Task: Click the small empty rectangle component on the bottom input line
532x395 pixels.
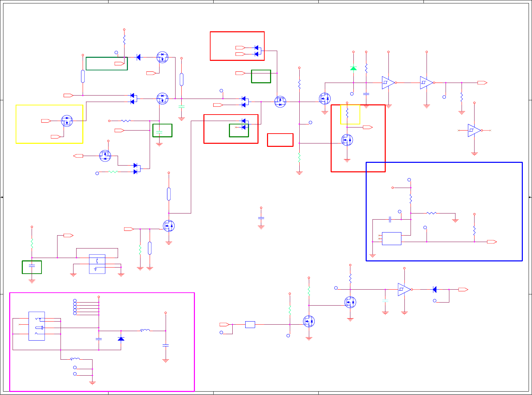Action: [x=250, y=325]
